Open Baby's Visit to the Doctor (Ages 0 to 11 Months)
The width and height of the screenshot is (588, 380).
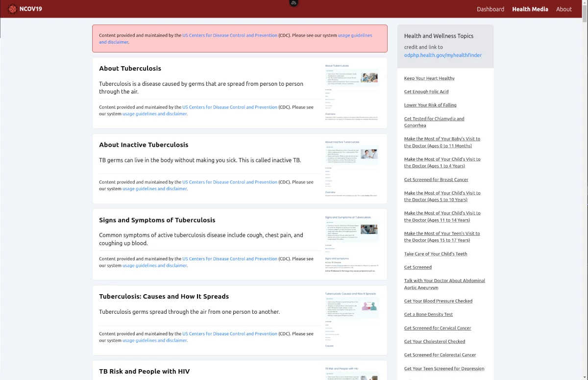pyautogui.click(x=442, y=142)
